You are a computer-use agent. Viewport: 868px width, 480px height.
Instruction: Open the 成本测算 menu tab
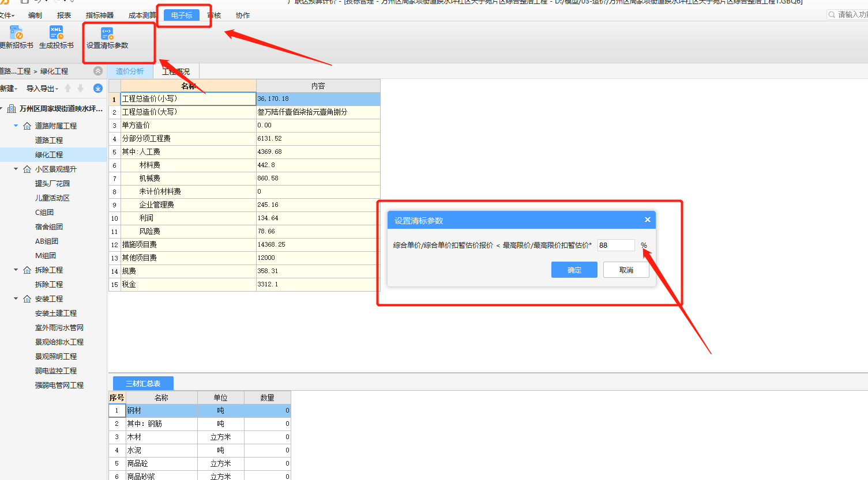coord(142,15)
